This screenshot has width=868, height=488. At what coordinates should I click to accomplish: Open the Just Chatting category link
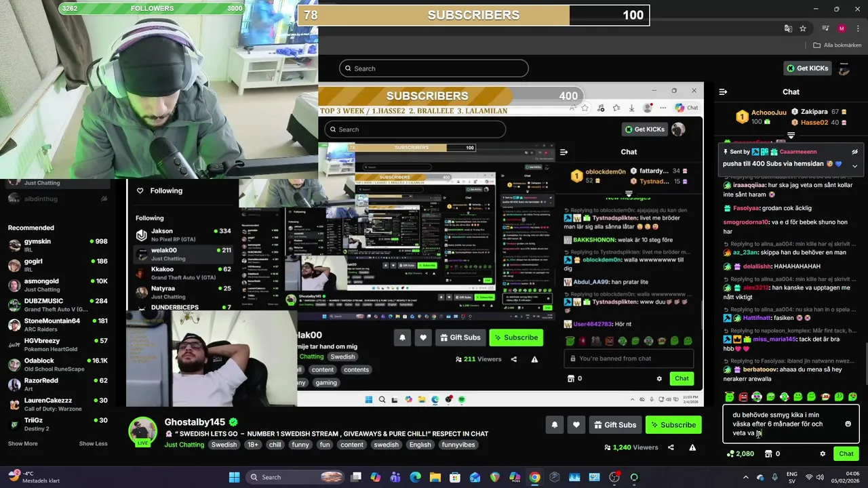(184, 445)
